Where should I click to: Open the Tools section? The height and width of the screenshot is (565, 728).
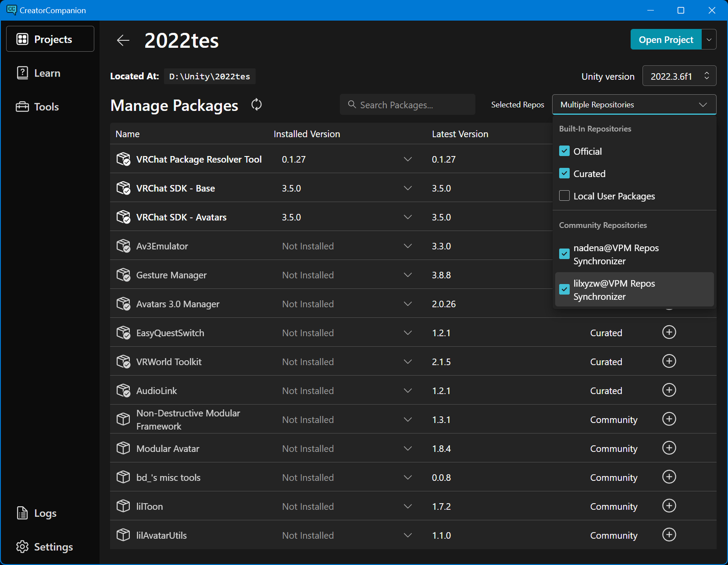point(50,106)
